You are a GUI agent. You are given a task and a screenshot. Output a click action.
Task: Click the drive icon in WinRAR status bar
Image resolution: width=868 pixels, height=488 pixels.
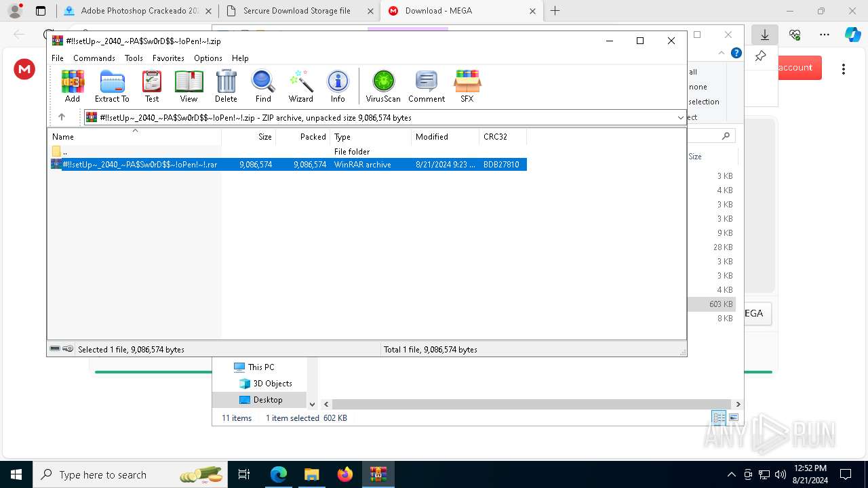[x=55, y=349]
